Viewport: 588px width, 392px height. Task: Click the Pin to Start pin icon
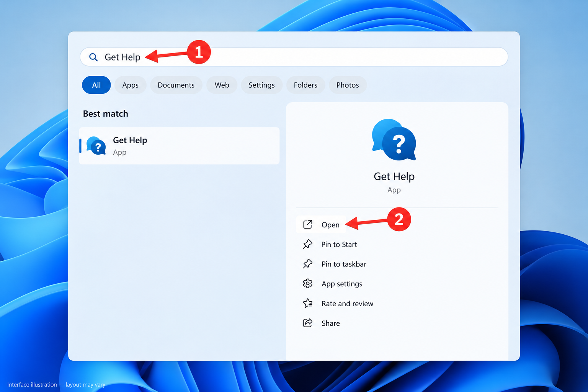point(308,244)
